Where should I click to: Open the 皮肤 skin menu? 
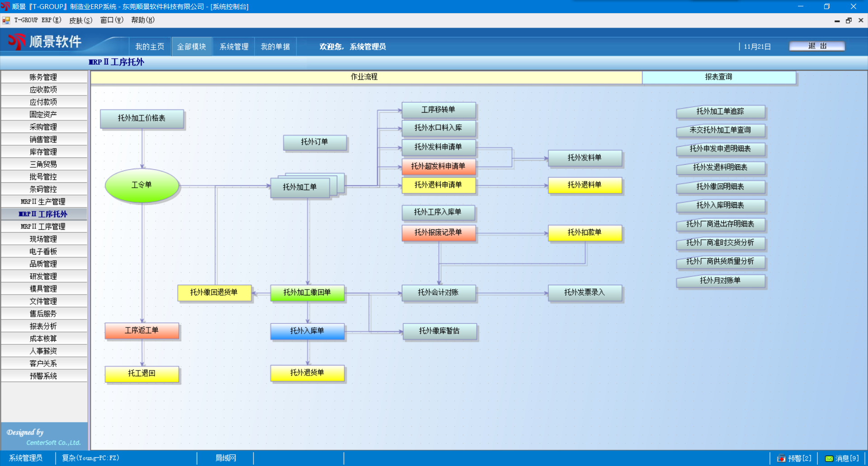coord(80,20)
